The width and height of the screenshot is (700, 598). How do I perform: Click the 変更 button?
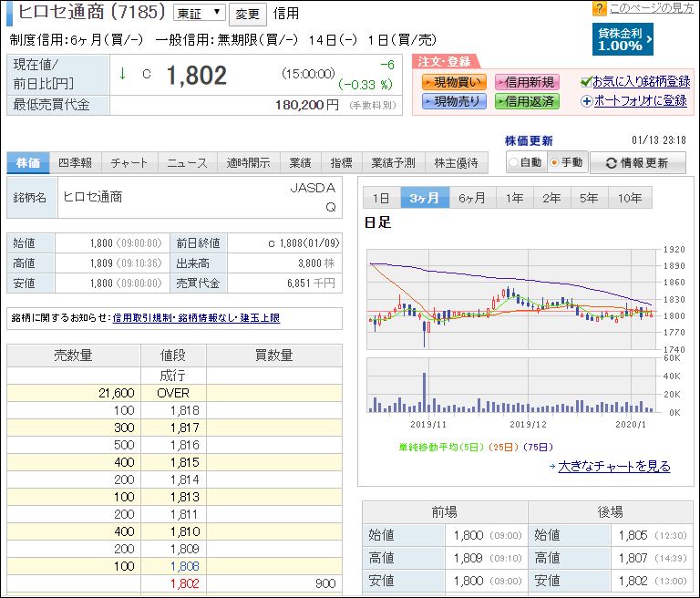[x=247, y=14]
